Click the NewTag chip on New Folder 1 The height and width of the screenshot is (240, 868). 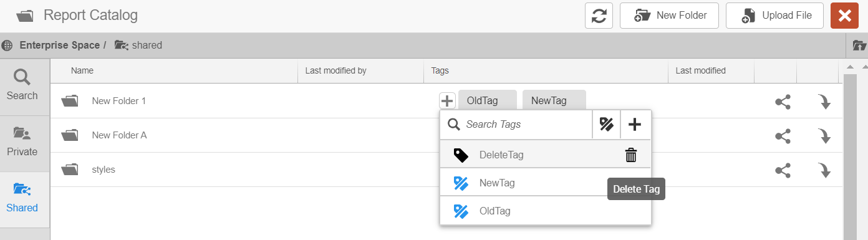(554, 100)
